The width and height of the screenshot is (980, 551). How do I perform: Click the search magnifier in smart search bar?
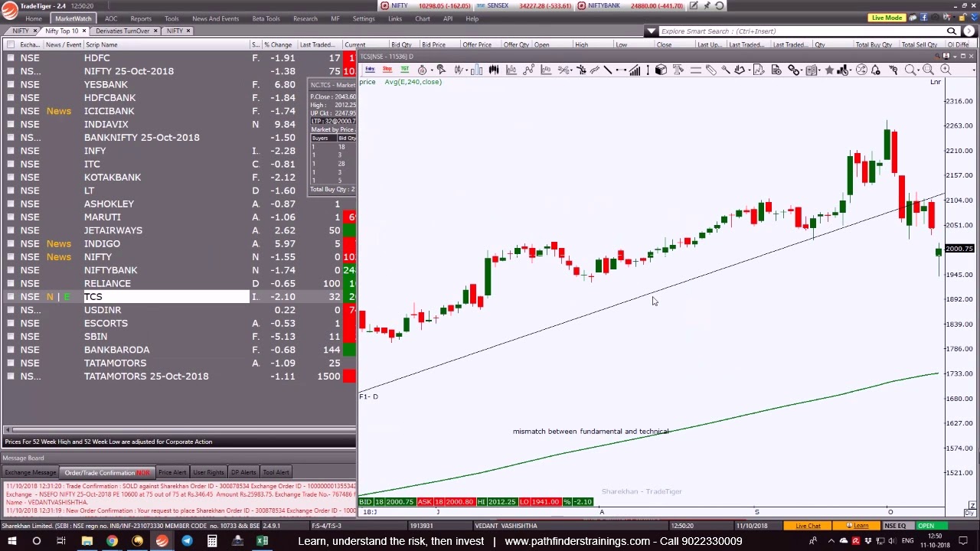952,31
